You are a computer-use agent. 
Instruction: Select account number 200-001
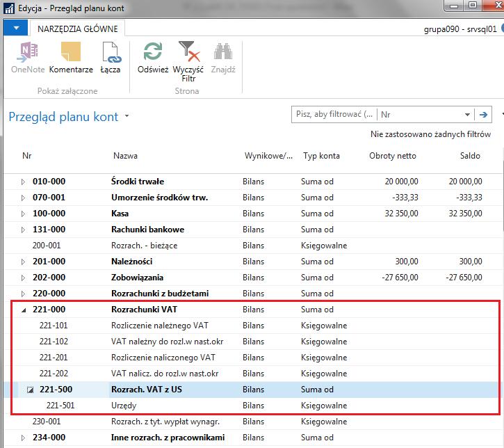point(47,246)
